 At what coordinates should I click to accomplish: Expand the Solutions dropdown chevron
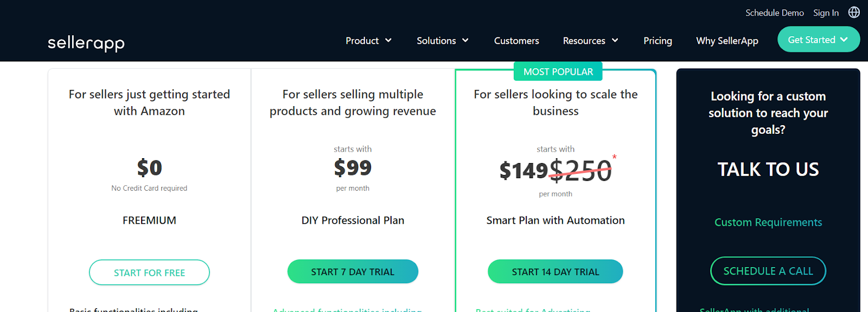tap(465, 41)
